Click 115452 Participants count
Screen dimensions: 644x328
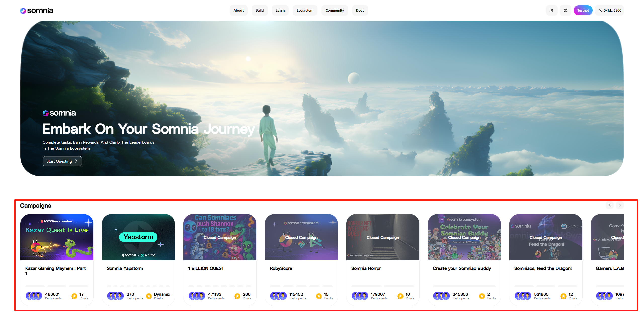298,296
